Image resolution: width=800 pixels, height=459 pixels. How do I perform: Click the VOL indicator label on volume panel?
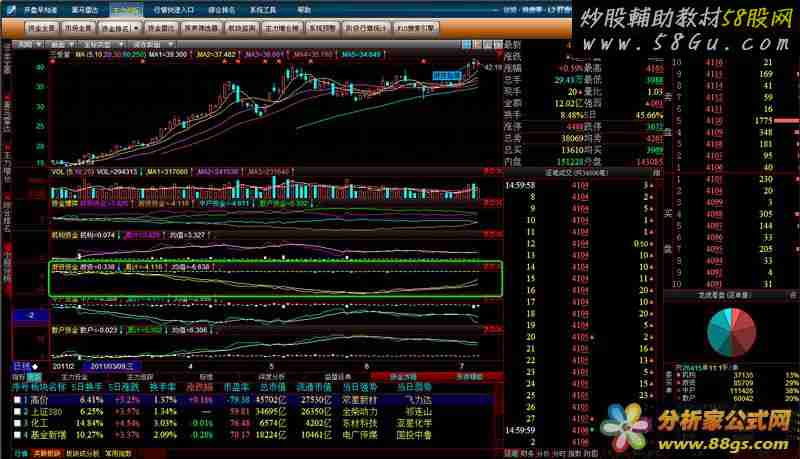(x=57, y=172)
